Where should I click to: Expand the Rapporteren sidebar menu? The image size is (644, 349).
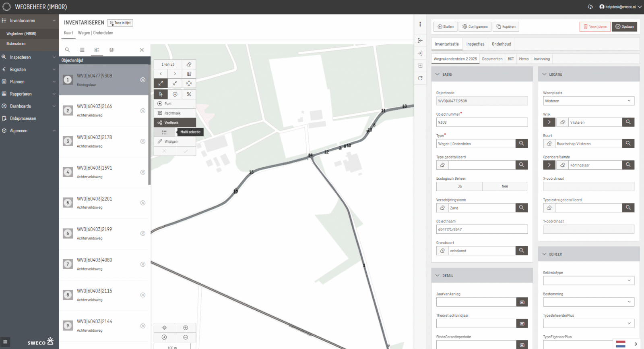[x=29, y=94]
